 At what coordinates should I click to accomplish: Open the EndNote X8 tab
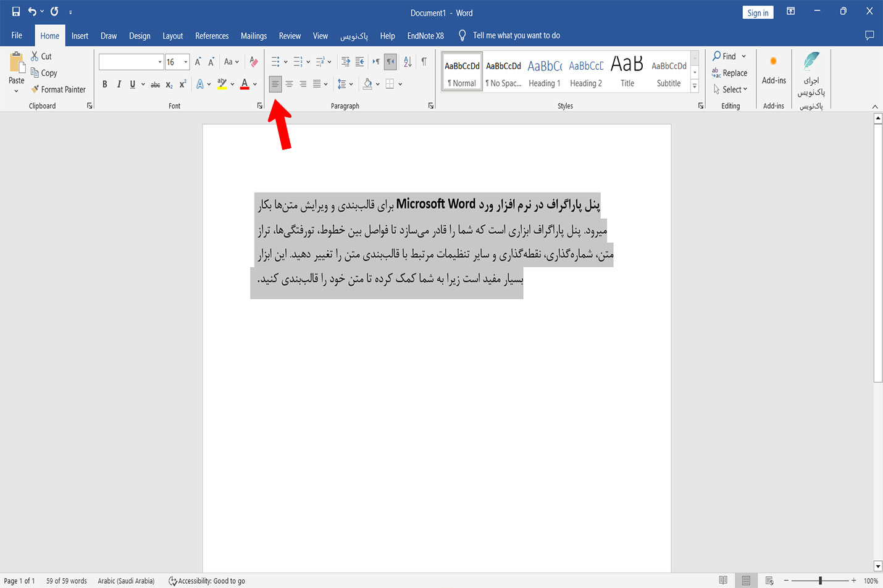point(425,36)
